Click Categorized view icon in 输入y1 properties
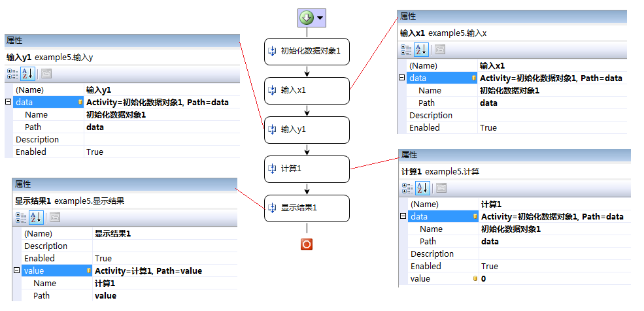 pyautogui.click(x=12, y=74)
